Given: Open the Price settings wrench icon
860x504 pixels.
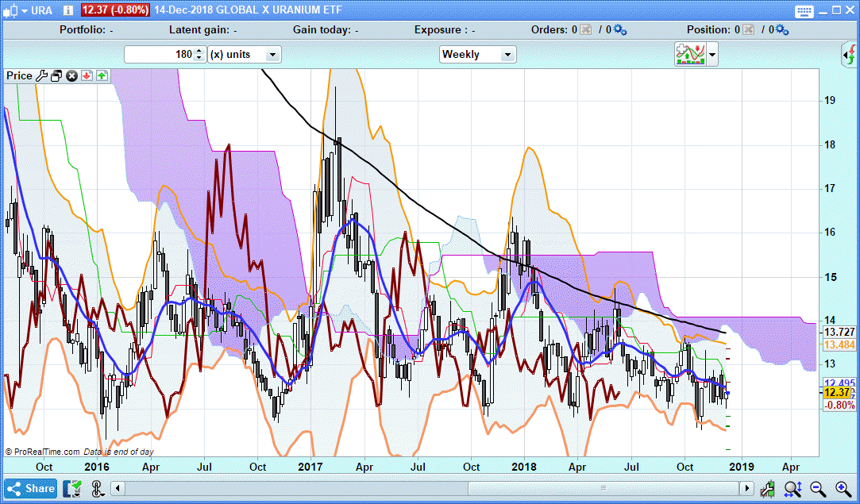Looking at the screenshot, I should click(x=41, y=75).
